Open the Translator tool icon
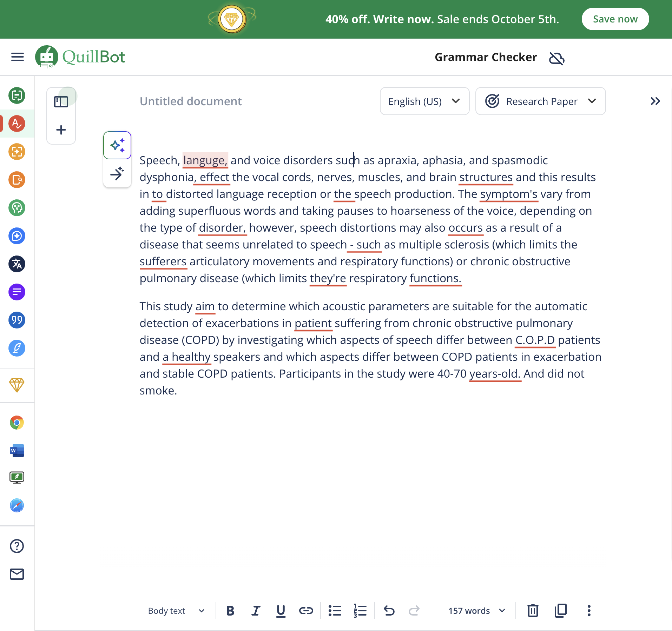This screenshot has width=672, height=631. (x=17, y=264)
